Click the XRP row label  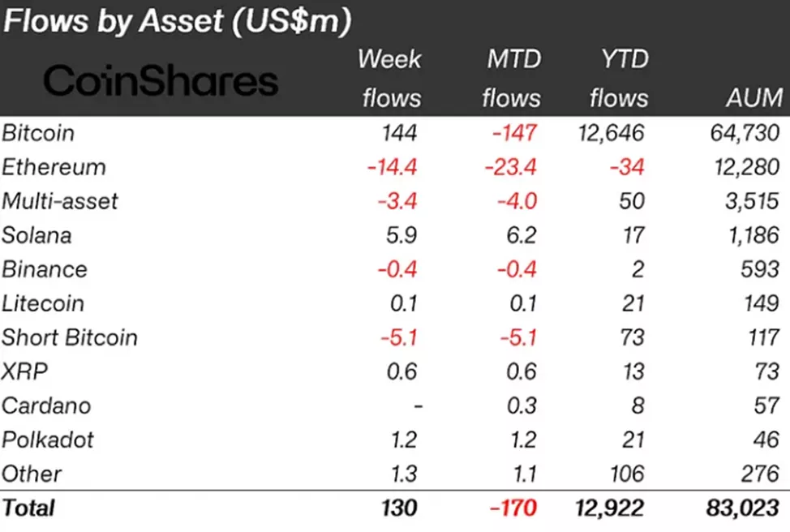[x=24, y=371]
